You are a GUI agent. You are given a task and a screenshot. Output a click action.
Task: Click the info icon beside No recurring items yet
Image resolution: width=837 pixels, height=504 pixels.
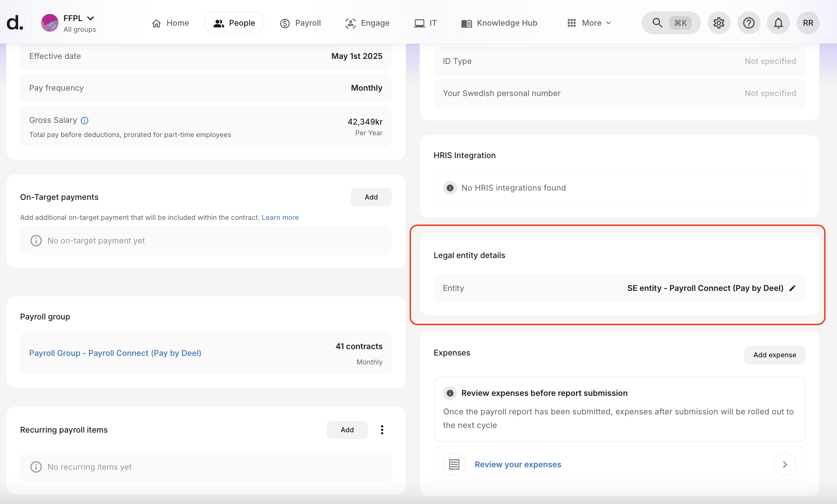tap(36, 467)
